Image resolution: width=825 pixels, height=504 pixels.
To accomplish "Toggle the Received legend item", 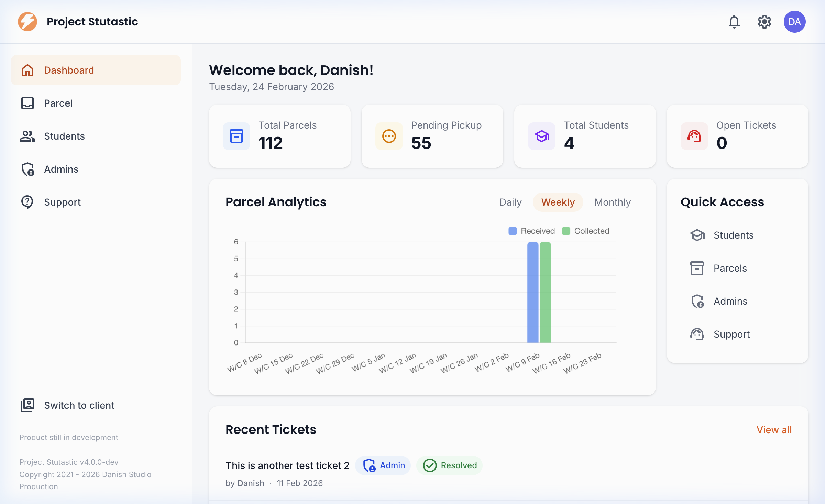I will (531, 231).
